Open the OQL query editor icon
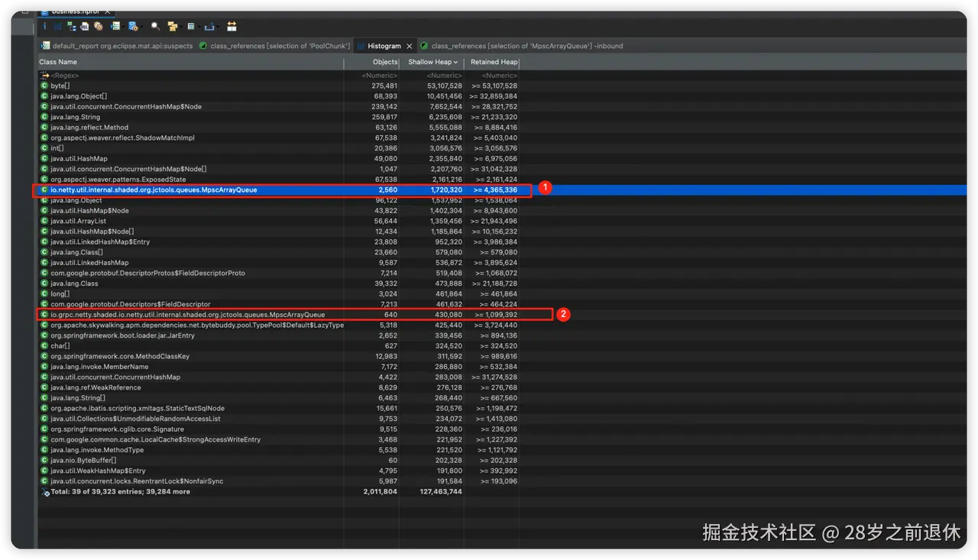978x560 pixels. point(84,26)
